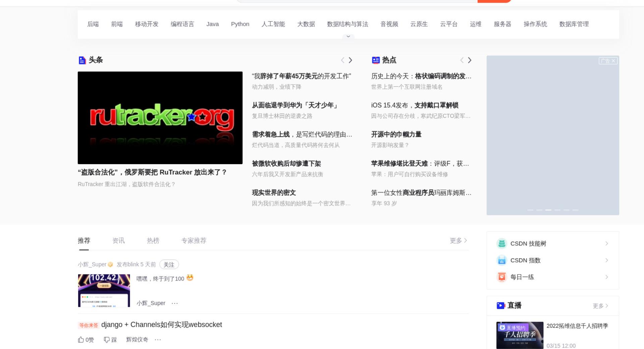Open 千人招聘季 live stream thumbnail
The image size is (644, 349).
[520, 335]
